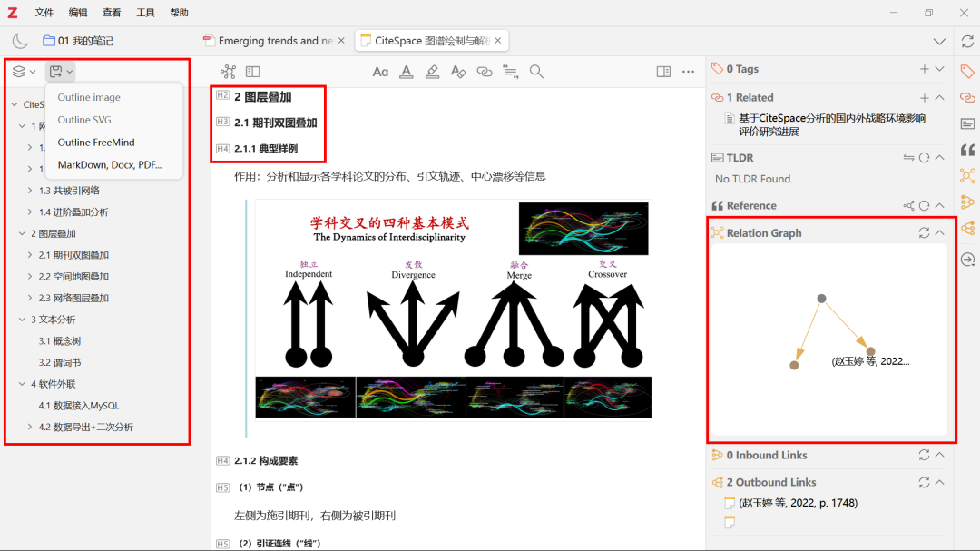
Task: Open the relation graph icon in editor toolbar
Action: coord(228,72)
